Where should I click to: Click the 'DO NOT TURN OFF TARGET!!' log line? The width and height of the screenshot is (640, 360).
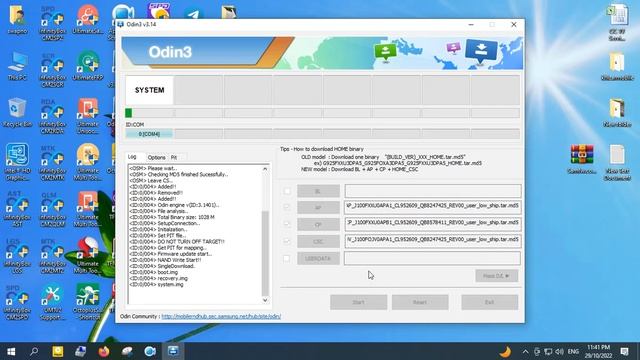click(x=177, y=242)
